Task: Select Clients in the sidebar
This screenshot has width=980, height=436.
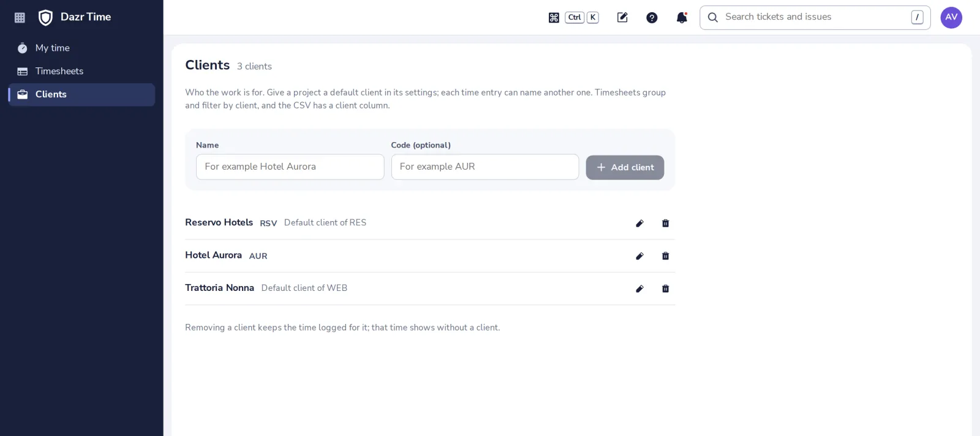Action: 81,94
